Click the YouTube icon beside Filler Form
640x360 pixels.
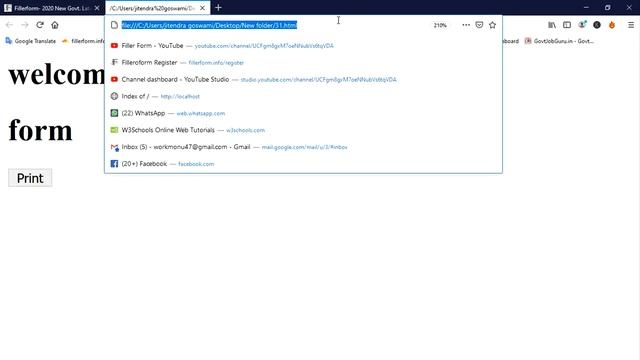point(114,46)
